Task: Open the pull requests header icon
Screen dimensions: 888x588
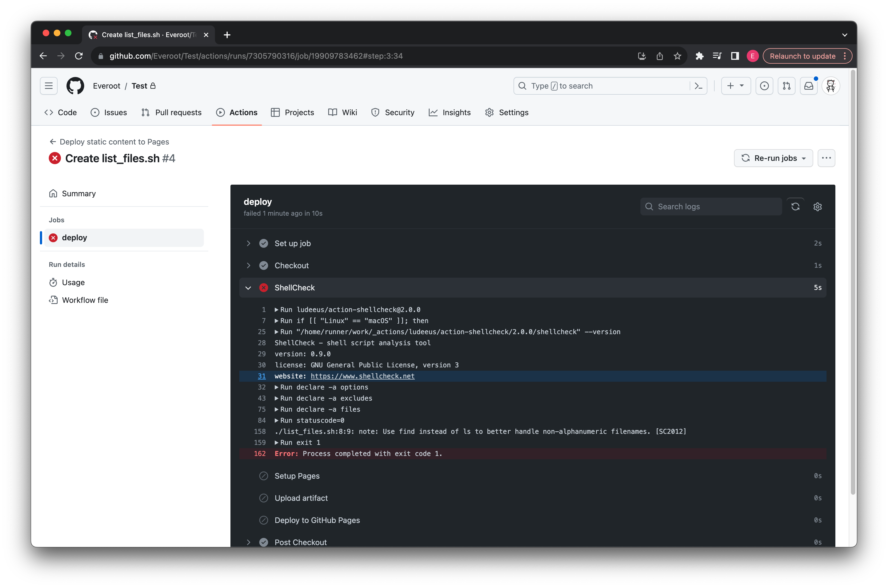Action: 786,86
